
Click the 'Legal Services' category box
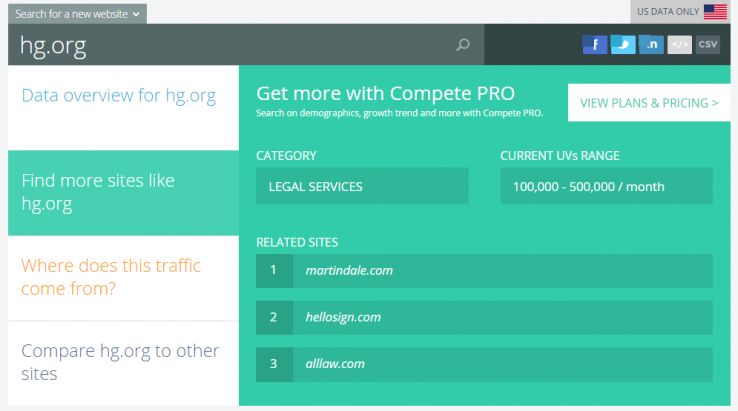coord(362,186)
